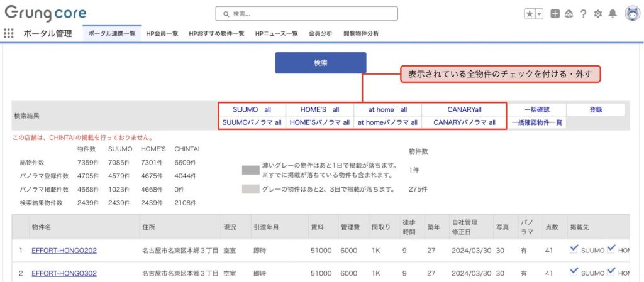Open the setup gear icon
Viewport: 644px width, 282px height.
pyautogui.click(x=597, y=14)
